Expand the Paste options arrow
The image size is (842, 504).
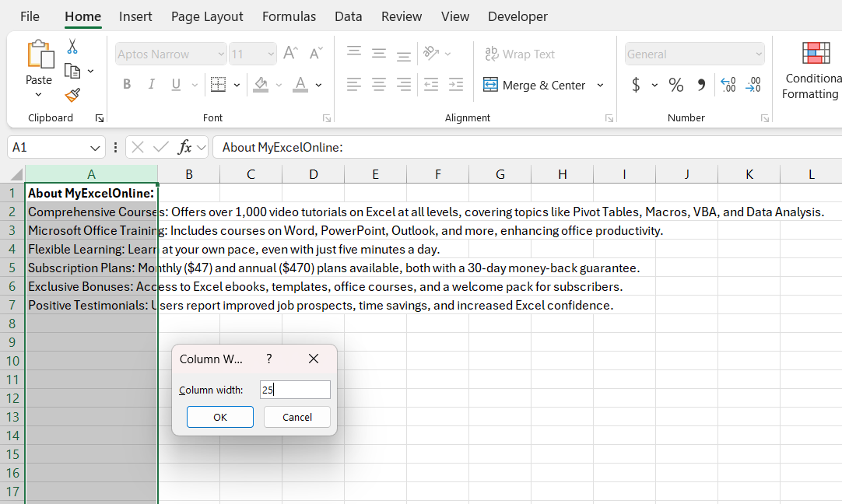(x=38, y=95)
